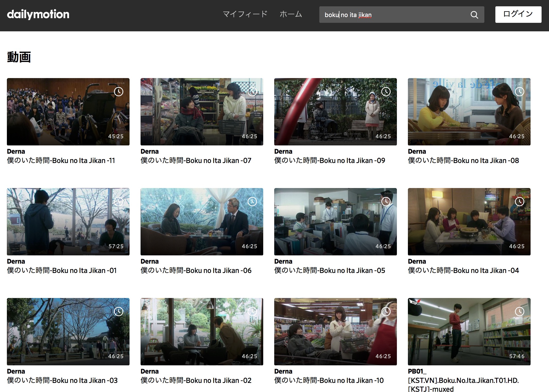
Task: Open the PB01_ channel link
Action: (417, 371)
